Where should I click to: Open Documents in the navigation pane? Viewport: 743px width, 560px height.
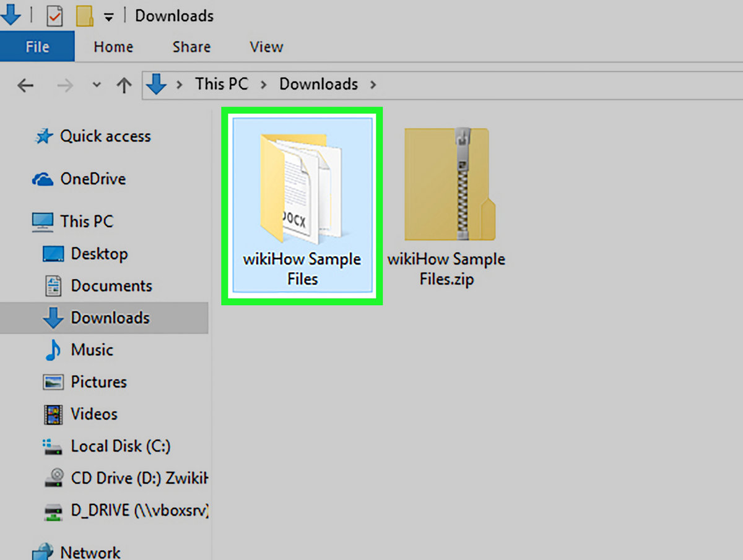click(111, 286)
